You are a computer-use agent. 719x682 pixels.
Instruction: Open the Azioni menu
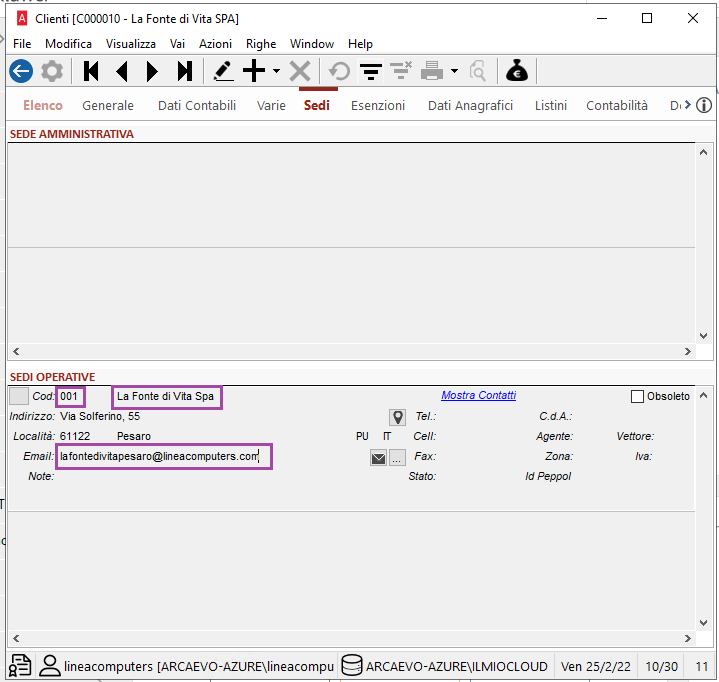(x=215, y=44)
